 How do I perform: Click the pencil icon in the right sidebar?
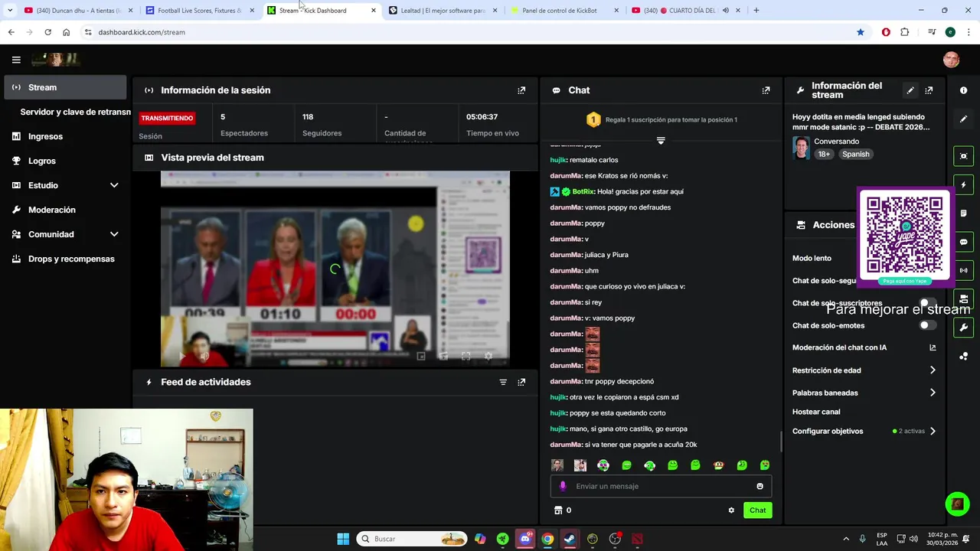963,119
